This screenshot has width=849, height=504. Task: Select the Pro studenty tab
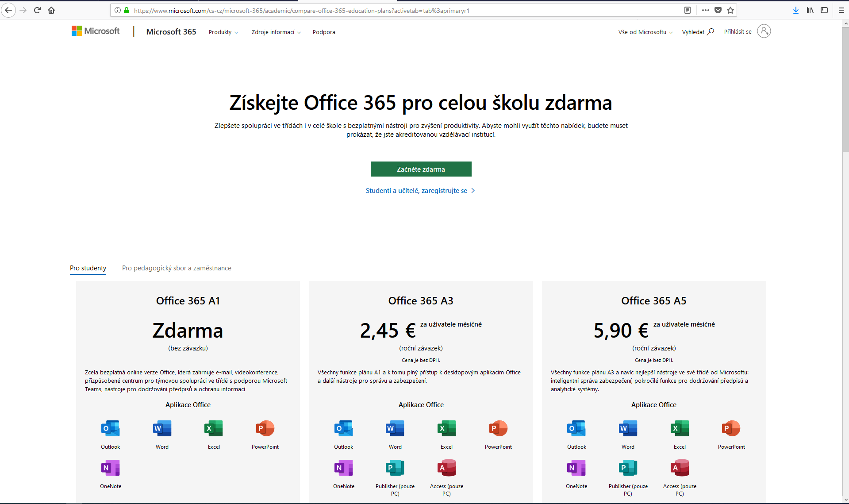[x=88, y=268]
